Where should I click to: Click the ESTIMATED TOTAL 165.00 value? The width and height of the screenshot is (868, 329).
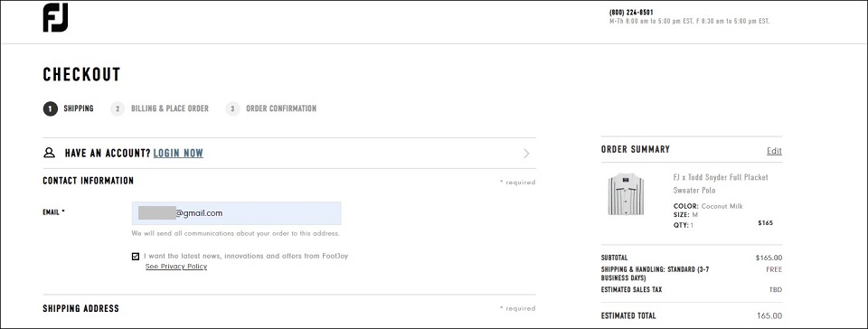[x=769, y=315]
